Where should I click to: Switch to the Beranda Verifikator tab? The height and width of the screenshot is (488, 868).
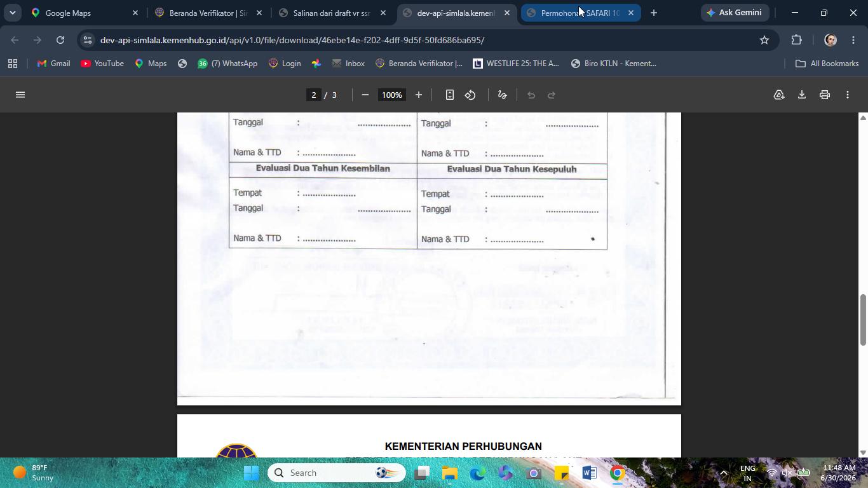(x=208, y=13)
